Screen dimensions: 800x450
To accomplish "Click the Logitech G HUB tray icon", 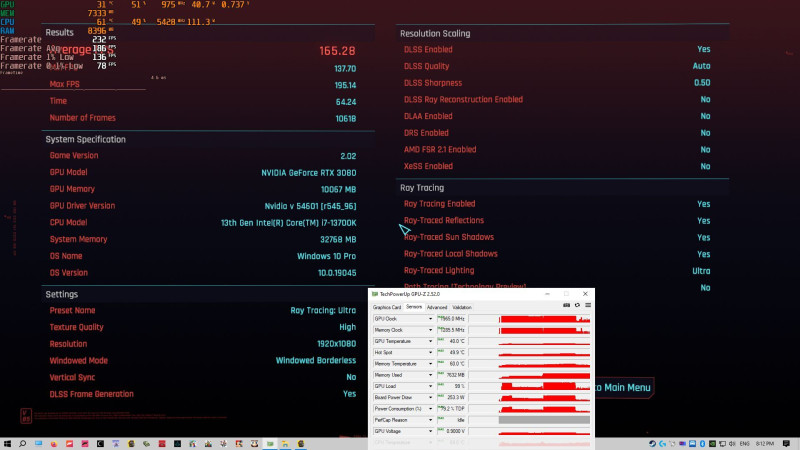I will (x=662, y=444).
